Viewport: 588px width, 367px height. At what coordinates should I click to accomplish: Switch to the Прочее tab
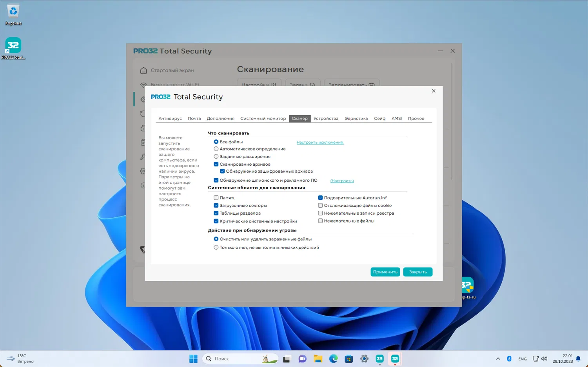pos(416,118)
